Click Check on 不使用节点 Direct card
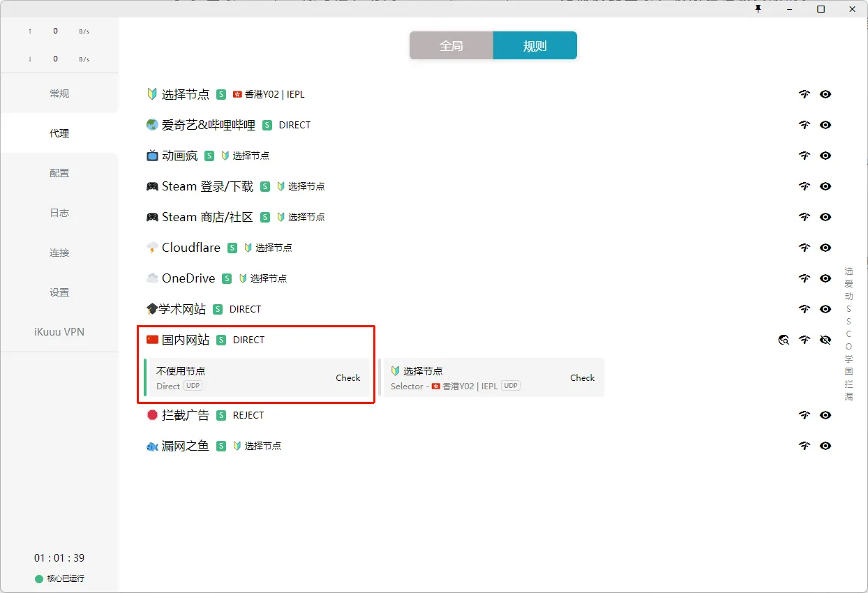This screenshot has height=593, width=868. point(347,377)
